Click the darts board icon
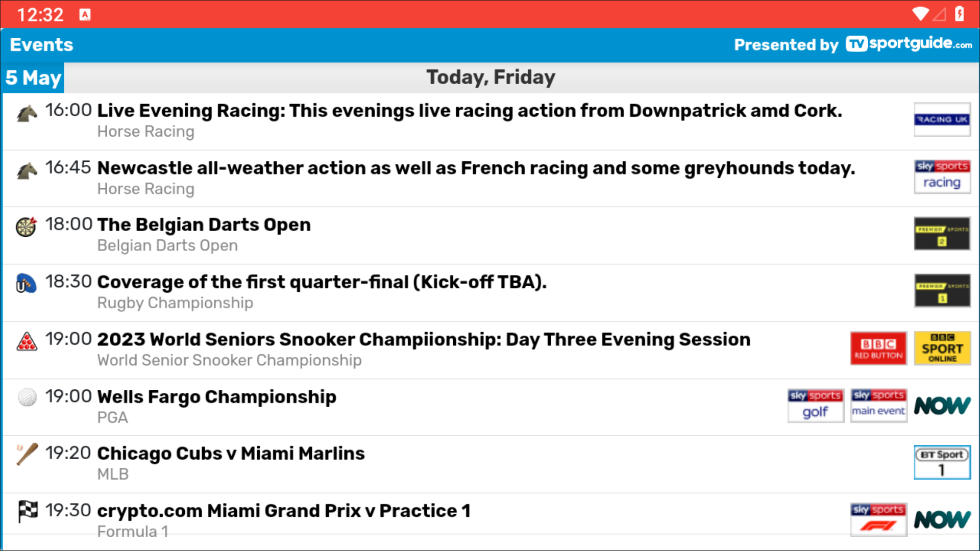Viewport: 980px width, 551px height. tap(27, 227)
